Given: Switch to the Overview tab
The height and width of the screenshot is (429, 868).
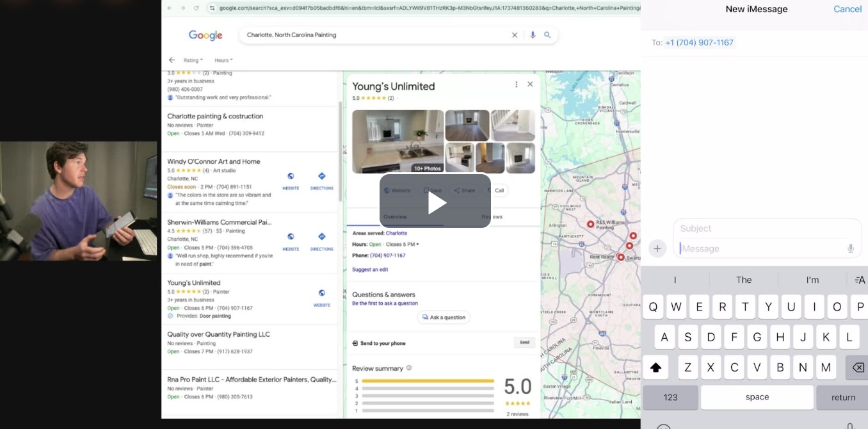Looking at the screenshot, I should [x=395, y=217].
